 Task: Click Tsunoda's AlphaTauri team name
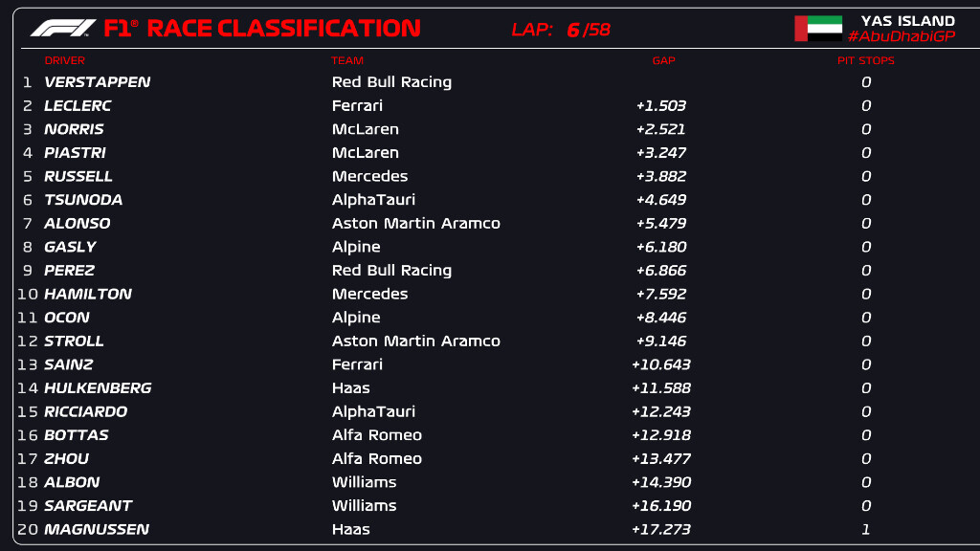(373, 200)
